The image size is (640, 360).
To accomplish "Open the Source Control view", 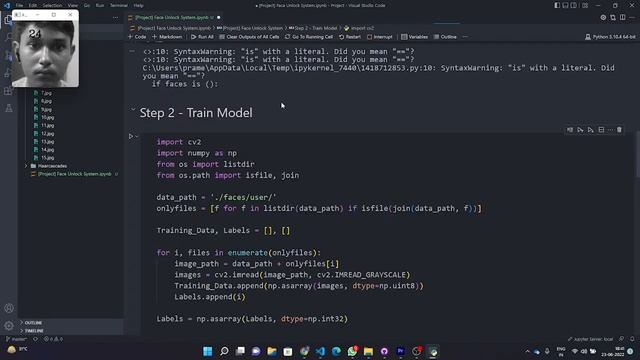I will (x=8, y=56).
